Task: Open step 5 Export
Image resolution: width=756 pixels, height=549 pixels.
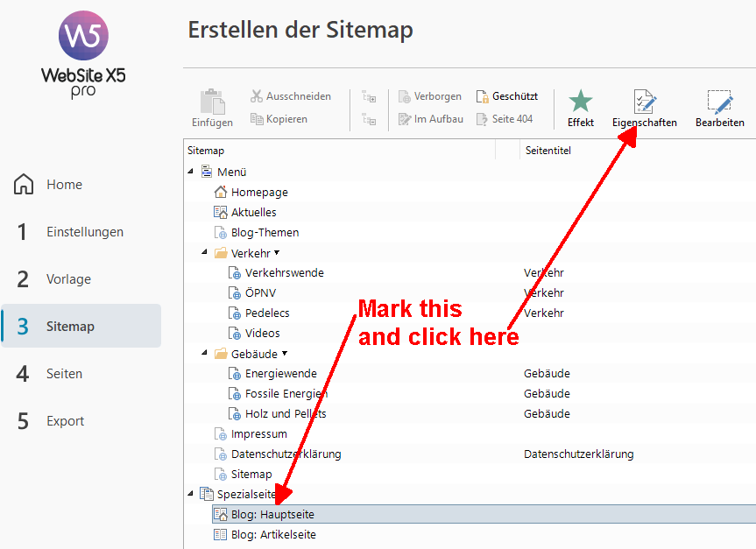Action: [x=65, y=421]
